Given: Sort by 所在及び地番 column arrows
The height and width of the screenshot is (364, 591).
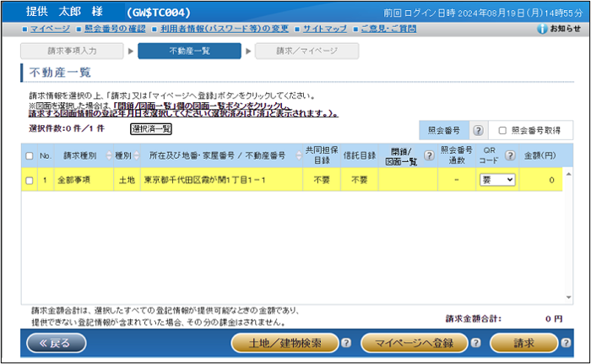Looking at the screenshot, I should point(299,155).
